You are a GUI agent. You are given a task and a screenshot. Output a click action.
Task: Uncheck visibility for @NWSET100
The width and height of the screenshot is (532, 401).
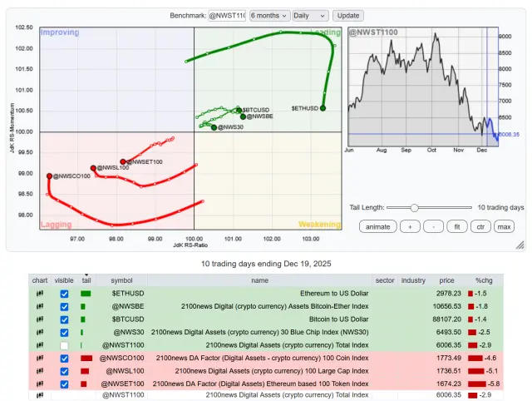(64, 384)
